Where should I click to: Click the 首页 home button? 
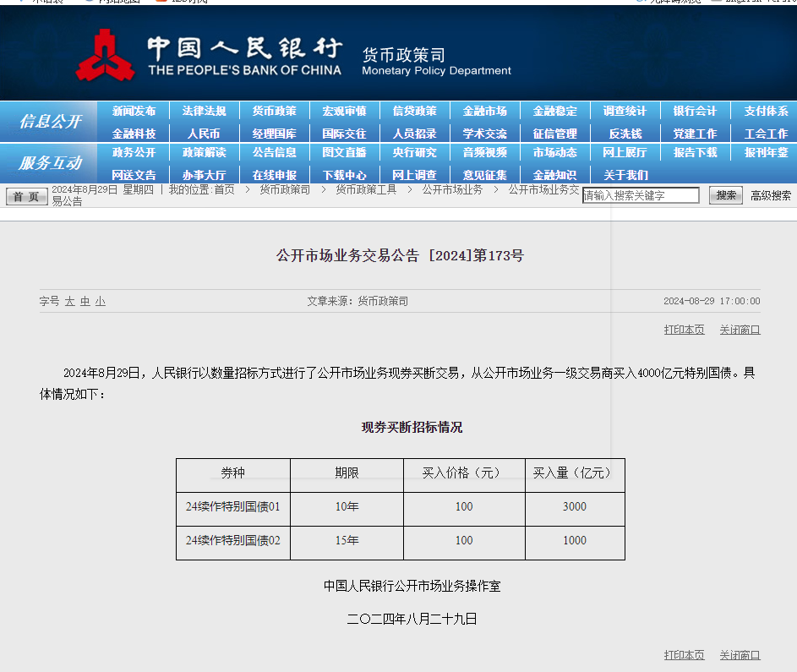pyautogui.click(x=27, y=196)
